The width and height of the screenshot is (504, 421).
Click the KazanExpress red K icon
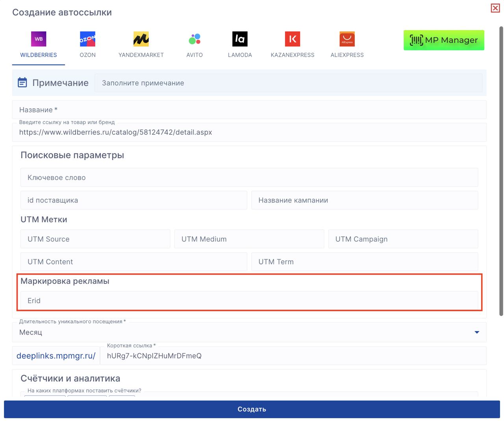click(x=293, y=39)
